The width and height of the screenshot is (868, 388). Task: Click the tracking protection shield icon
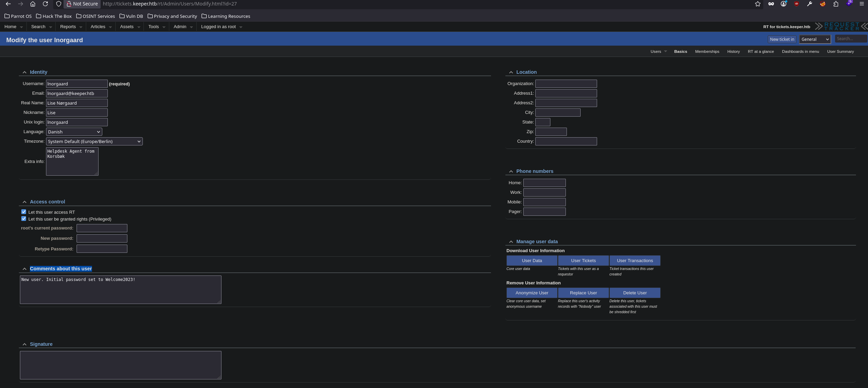59,4
